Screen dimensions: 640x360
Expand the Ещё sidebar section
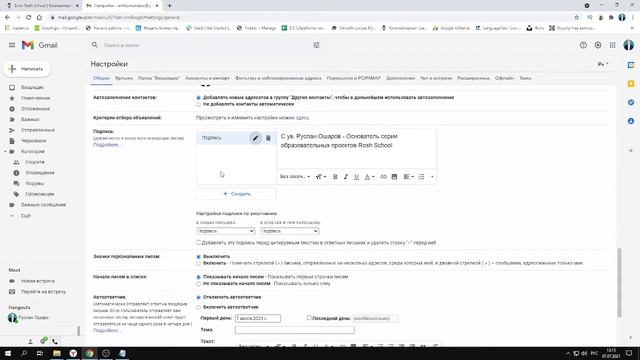(25, 216)
